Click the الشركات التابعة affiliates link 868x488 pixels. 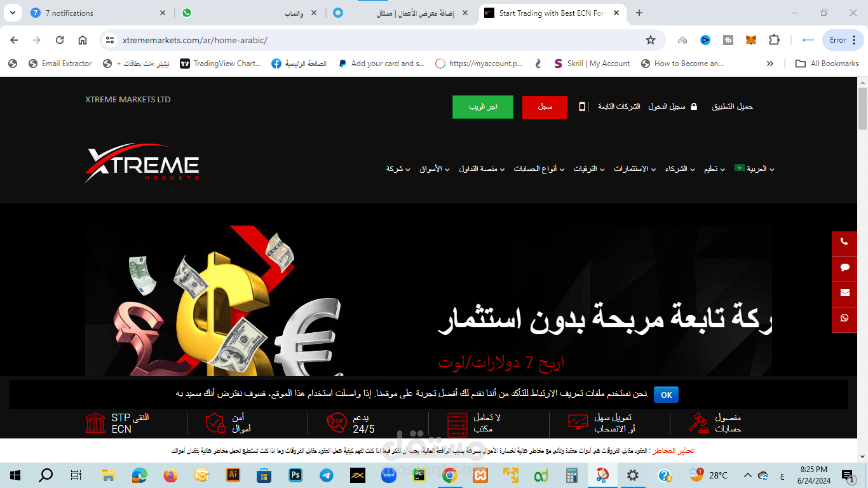619,107
